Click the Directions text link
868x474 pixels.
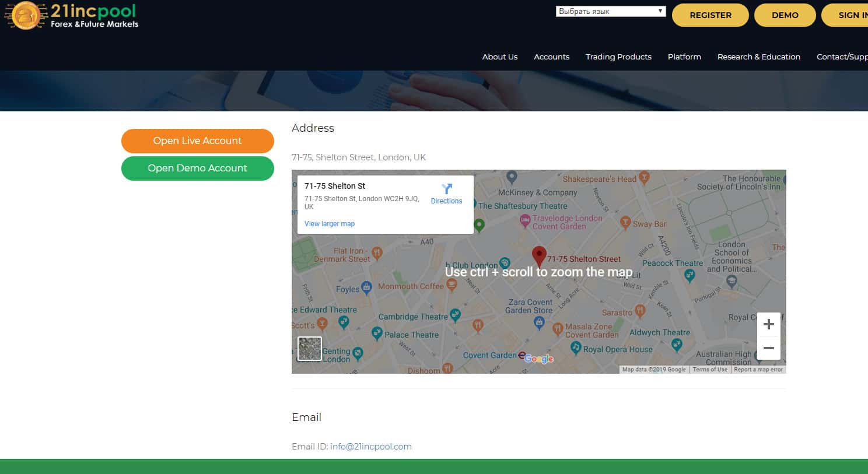pyautogui.click(x=446, y=201)
